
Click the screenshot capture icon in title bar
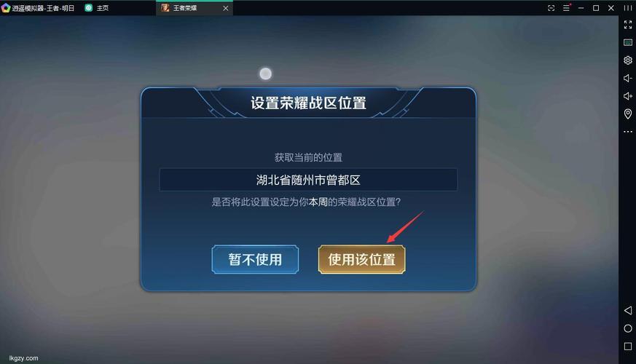click(551, 8)
